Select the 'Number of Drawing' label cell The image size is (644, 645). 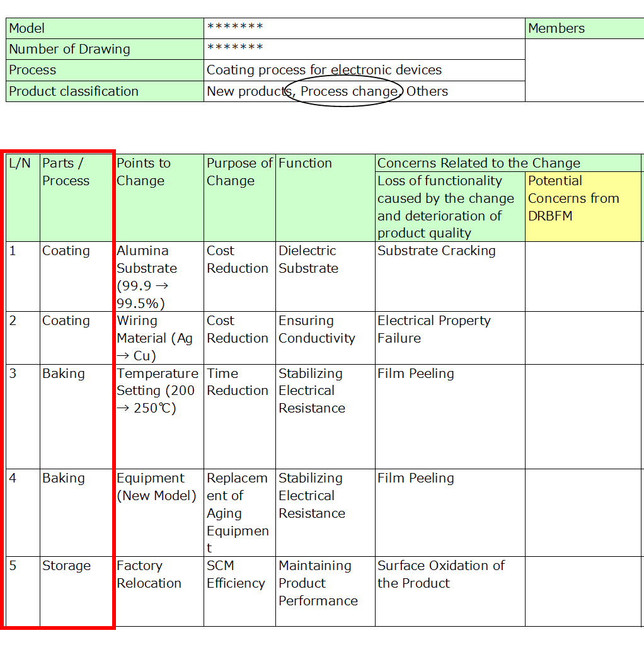105,49
